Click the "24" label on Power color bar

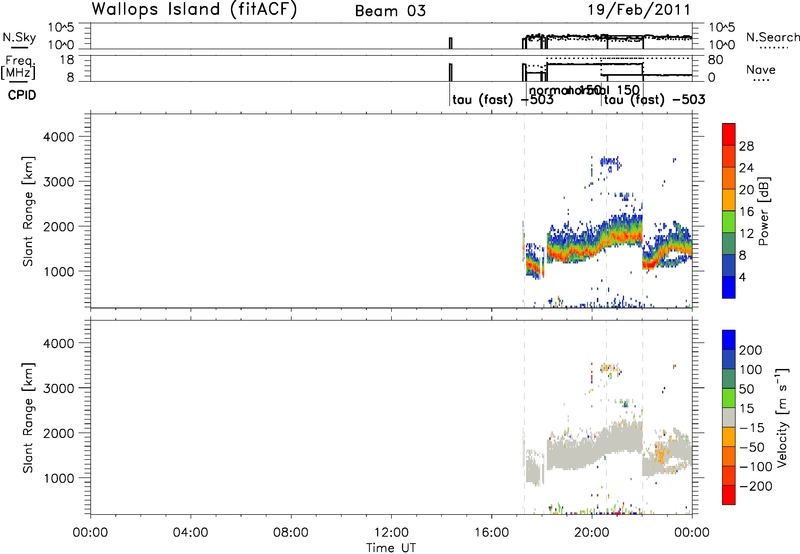[746, 168]
